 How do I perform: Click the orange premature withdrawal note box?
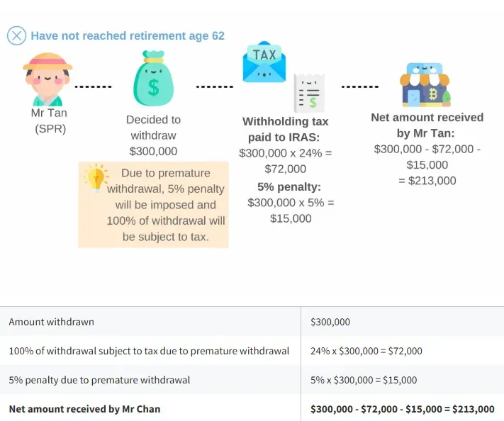tap(154, 205)
